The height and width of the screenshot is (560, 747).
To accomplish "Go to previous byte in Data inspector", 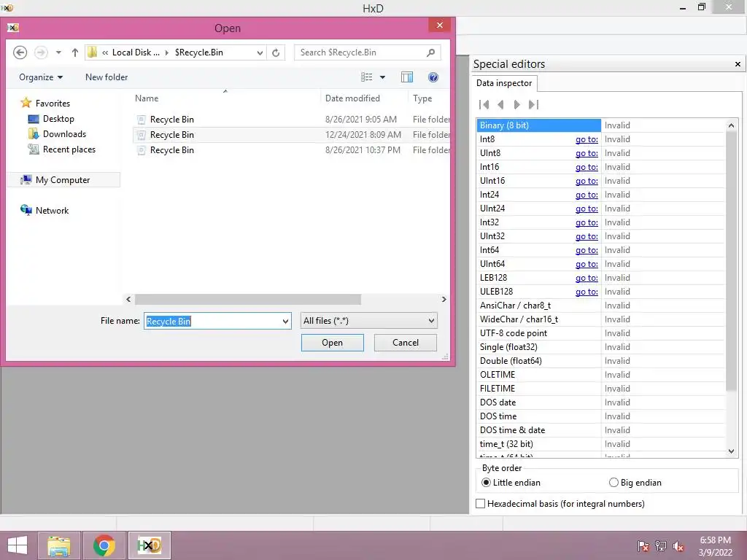I will click(x=500, y=104).
